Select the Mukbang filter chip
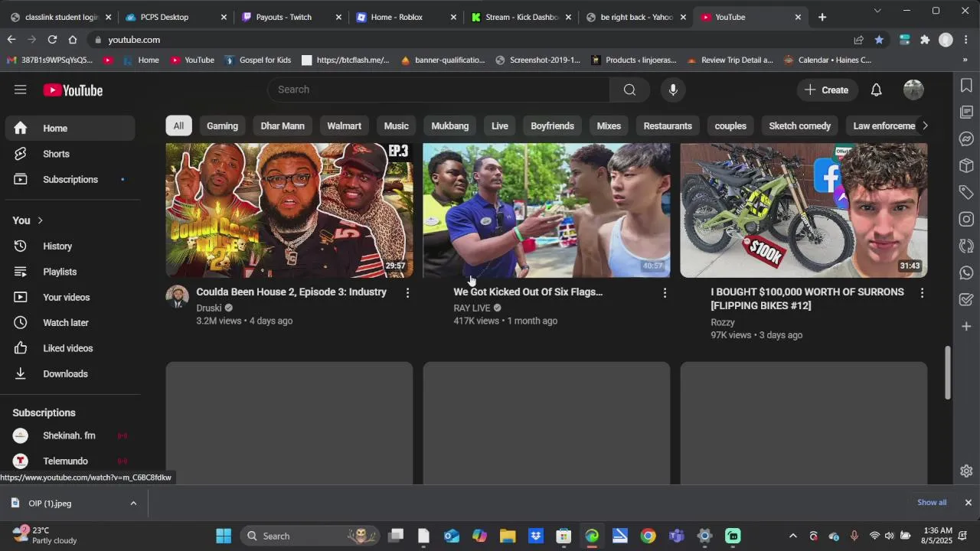This screenshot has height=551, width=980. point(450,126)
